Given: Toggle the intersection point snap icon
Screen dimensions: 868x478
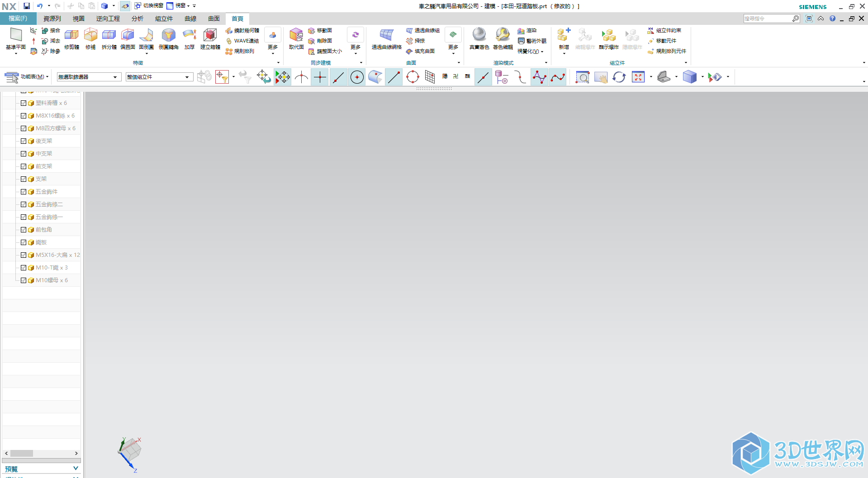Looking at the screenshot, I should [x=301, y=77].
